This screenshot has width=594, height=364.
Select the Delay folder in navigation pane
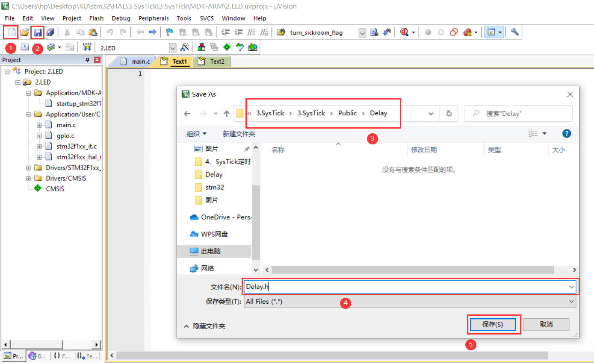coord(214,174)
